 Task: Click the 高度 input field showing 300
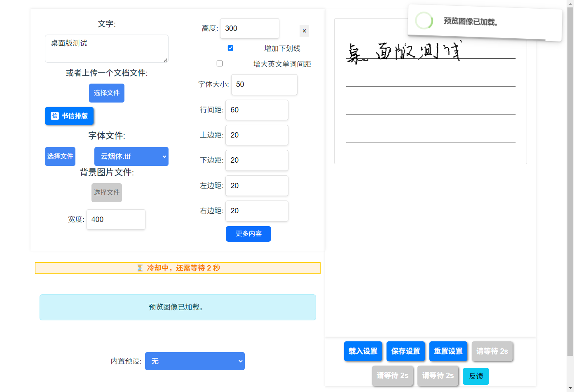point(250,28)
